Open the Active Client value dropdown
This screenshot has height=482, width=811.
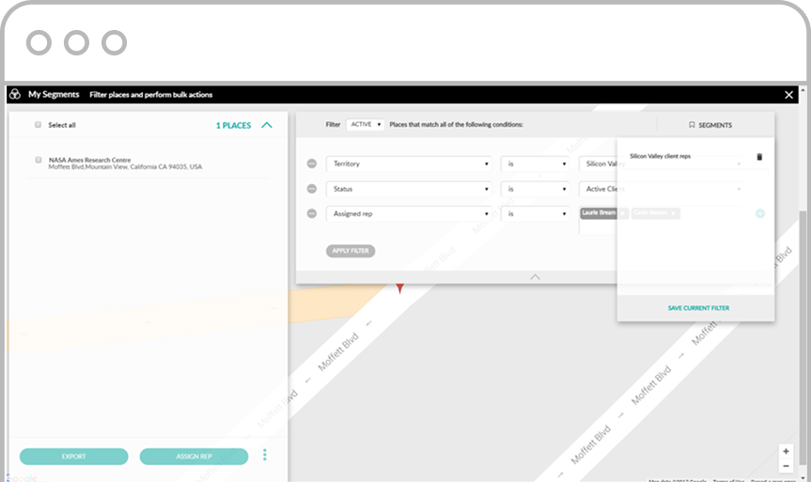coord(662,189)
